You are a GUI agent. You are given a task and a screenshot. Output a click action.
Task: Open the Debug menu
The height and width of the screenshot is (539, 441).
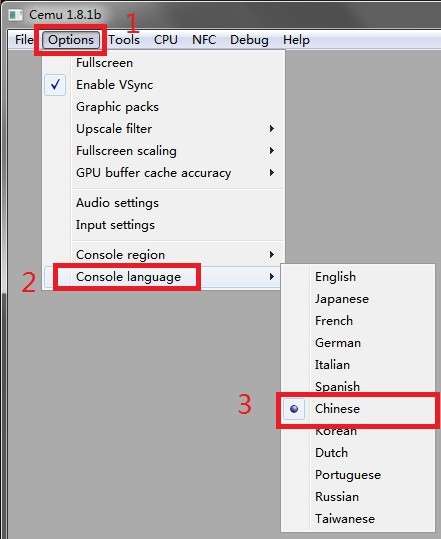249,40
